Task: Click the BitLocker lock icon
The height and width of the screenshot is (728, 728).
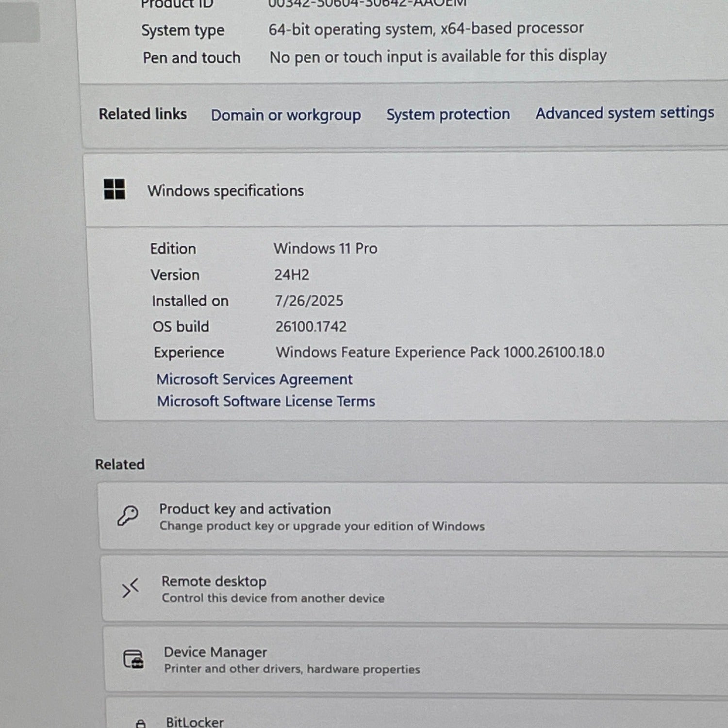Action: click(x=140, y=723)
